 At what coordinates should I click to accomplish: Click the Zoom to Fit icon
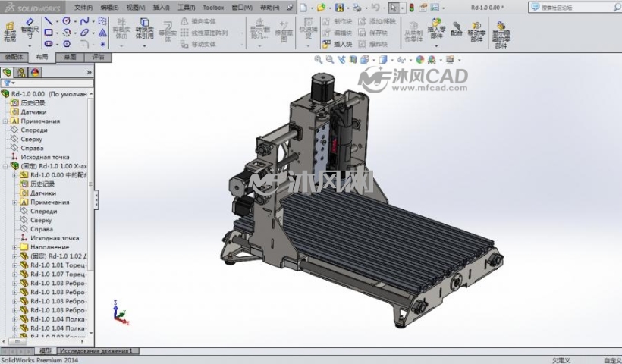[318, 59]
